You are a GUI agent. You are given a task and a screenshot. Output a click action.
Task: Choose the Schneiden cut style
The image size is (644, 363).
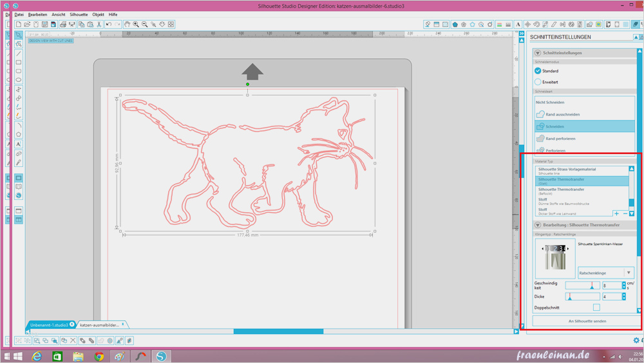click(x=585, y=126)
